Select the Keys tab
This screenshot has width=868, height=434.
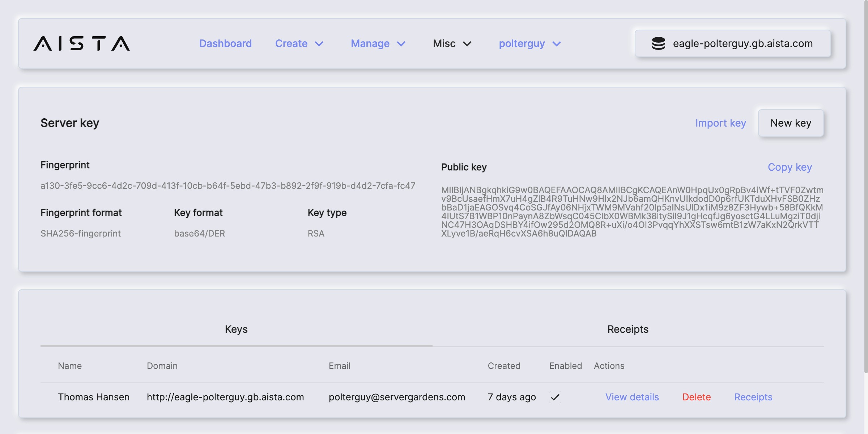tap(236, 329)
